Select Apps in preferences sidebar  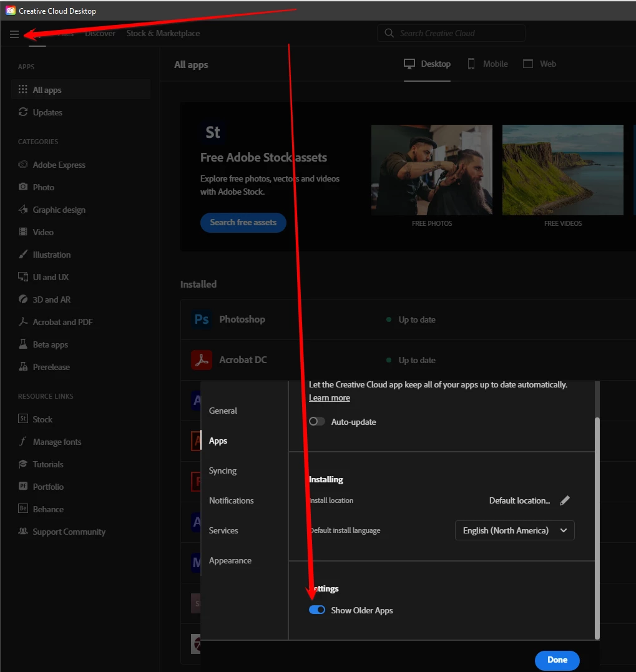[218, 441]
